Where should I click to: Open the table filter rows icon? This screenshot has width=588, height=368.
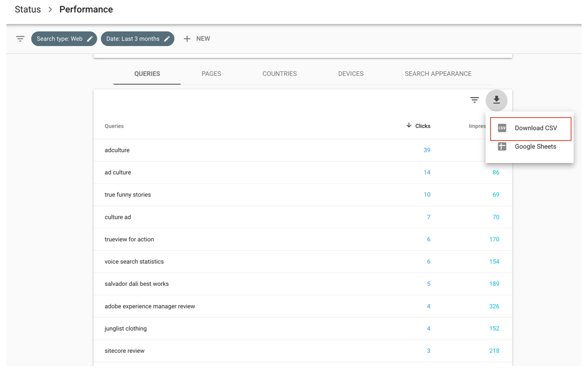(x=474, y=100)
